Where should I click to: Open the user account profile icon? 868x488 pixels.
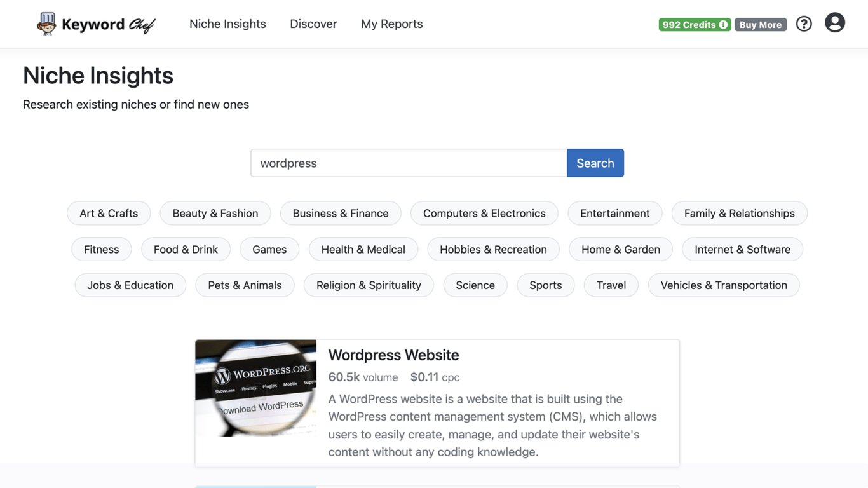(835, 23)
